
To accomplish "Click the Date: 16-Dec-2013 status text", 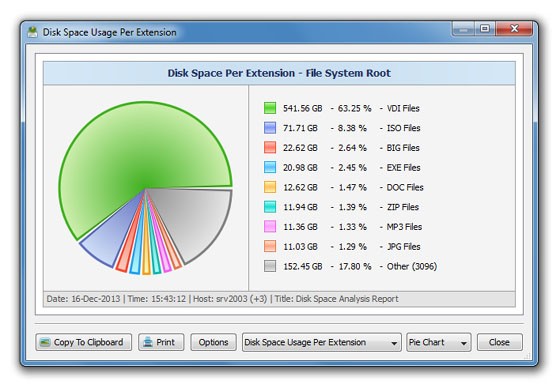I will 83,299.
